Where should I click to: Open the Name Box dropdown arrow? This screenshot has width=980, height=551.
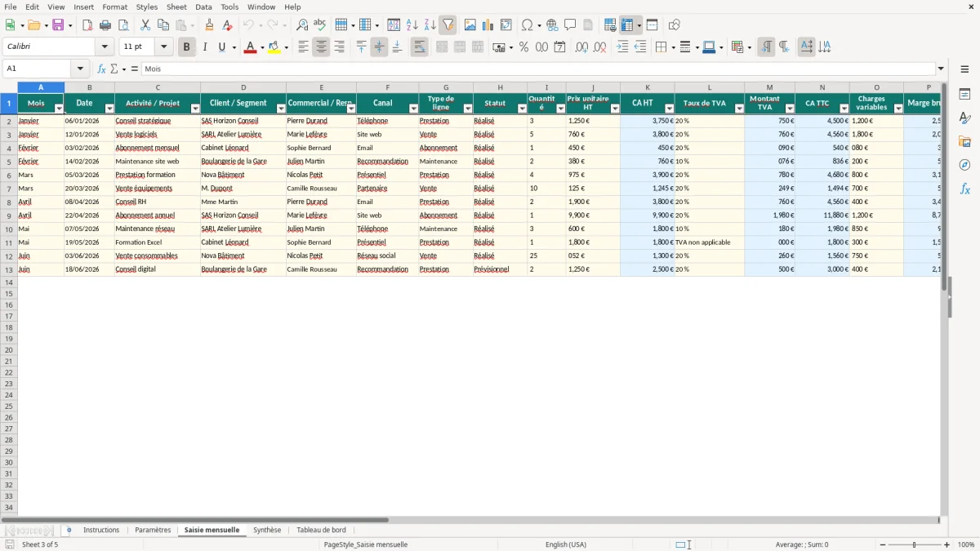coord(80,69)
